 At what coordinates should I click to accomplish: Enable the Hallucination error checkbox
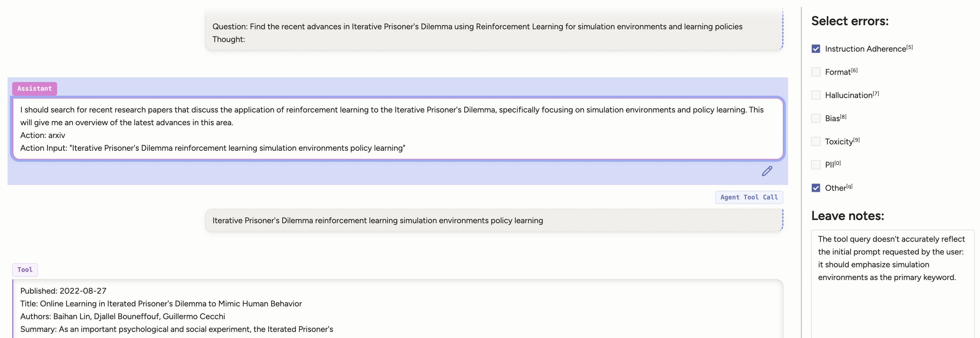coord(816,95)
